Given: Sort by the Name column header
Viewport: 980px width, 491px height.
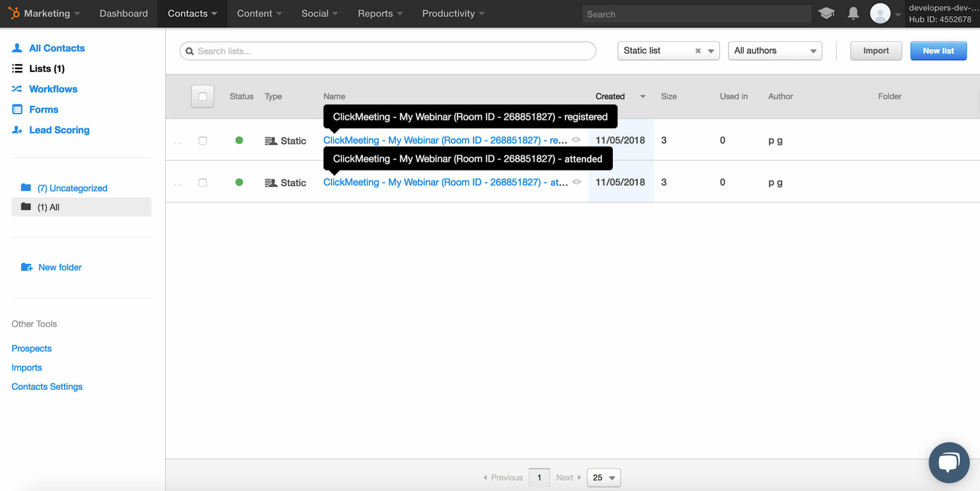Looking at the screenshot, I should (x=334, y=96).
